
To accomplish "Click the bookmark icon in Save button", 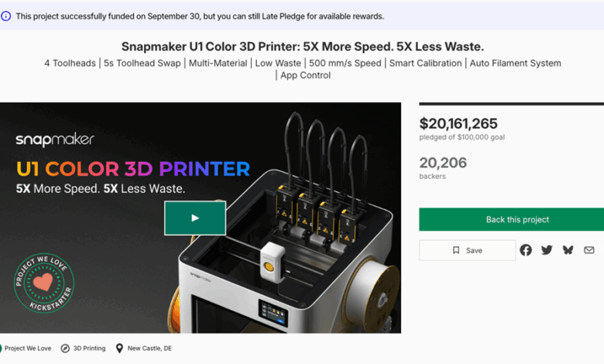I will coord(456,250).
